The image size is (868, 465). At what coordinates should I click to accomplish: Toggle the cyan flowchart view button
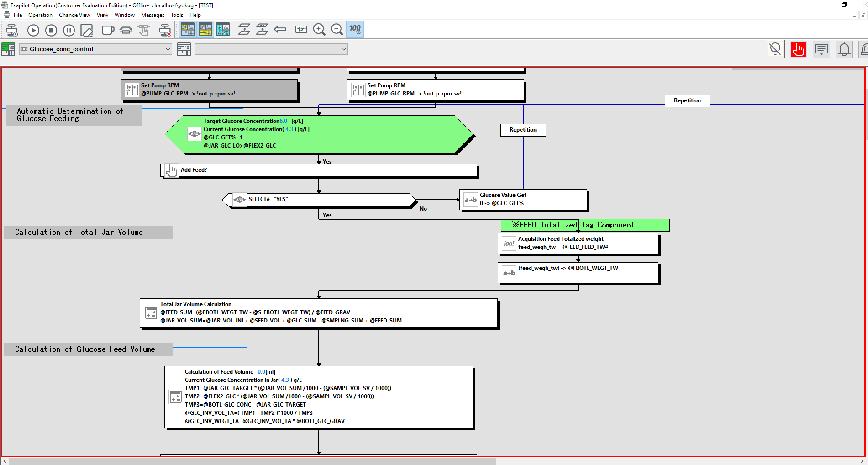pyautogui.click(x=223, y=30)
